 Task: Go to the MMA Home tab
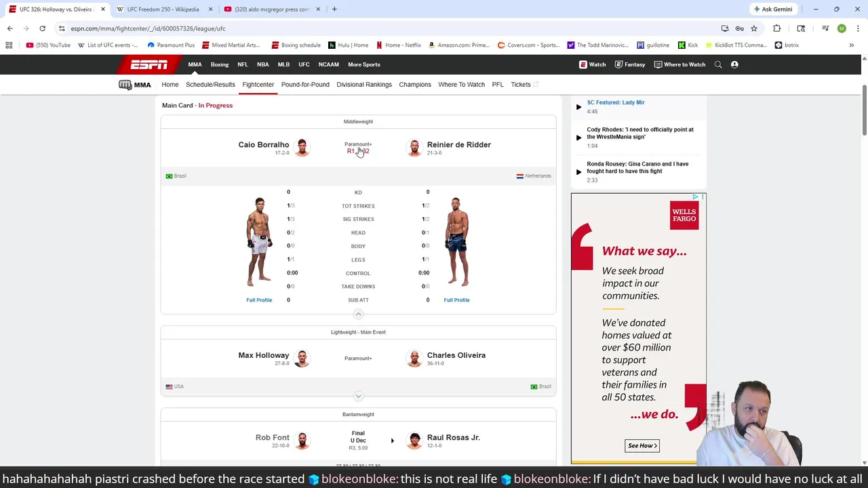[x=170, y=85]
